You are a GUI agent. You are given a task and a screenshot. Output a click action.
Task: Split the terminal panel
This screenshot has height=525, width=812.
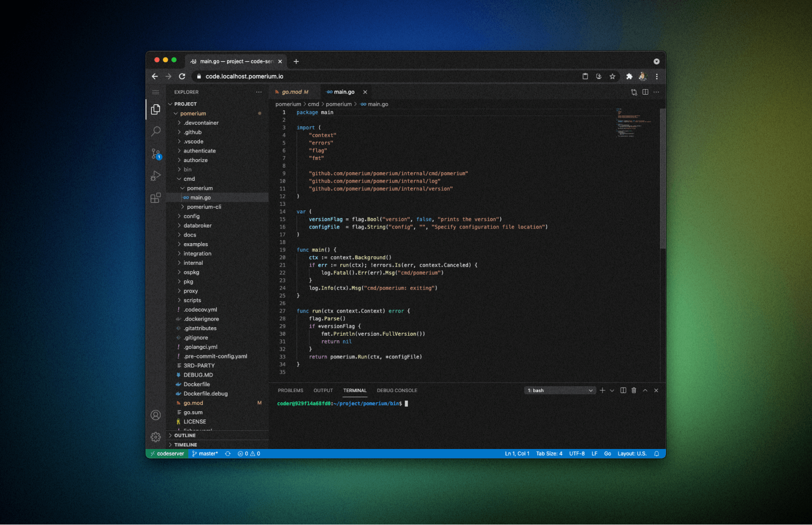pyautogui.click(x=623, y=391)
